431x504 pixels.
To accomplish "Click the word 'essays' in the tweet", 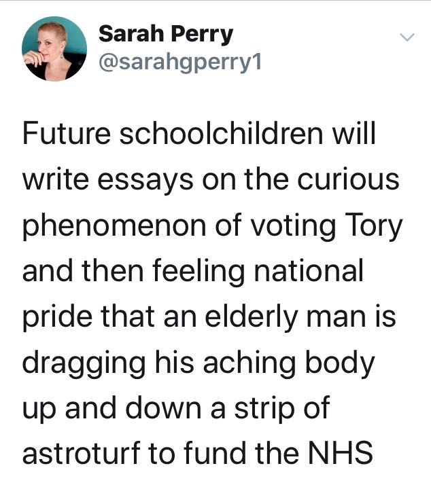I will tap(145, 181).
